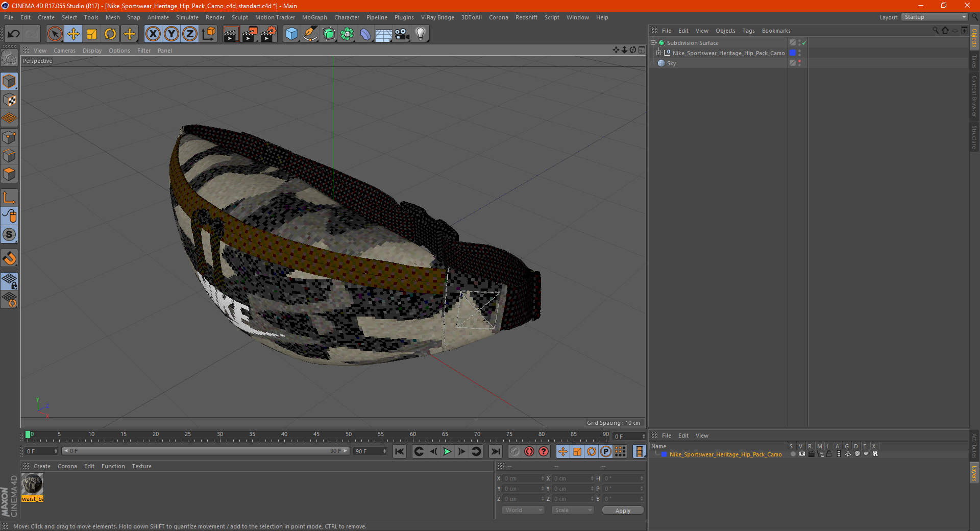Activate the Rotate tool

coord(110,34)
